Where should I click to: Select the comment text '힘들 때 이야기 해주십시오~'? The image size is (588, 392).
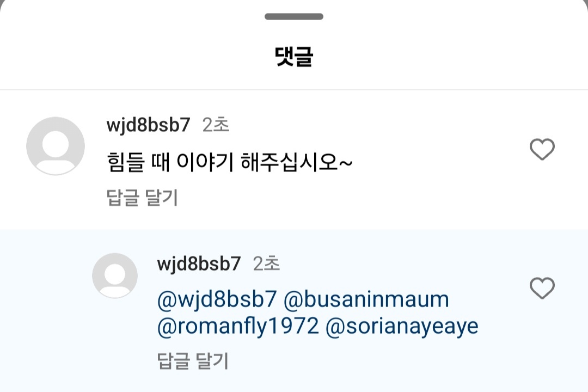(x=230, y=162)
